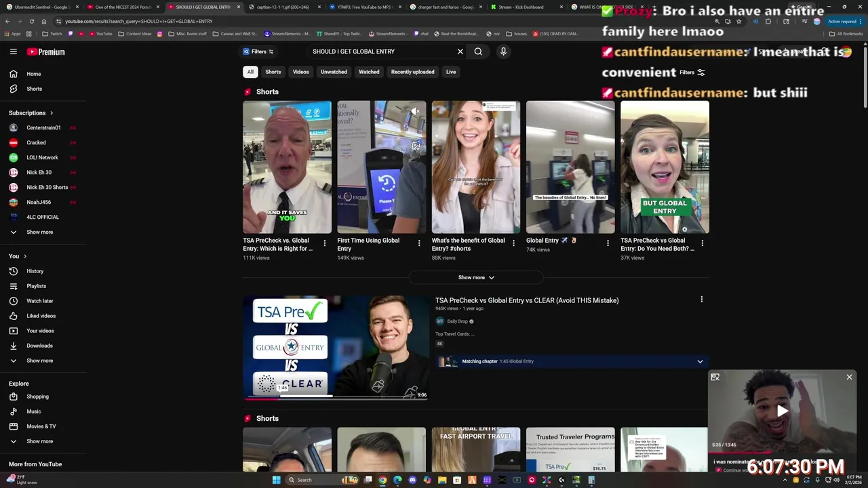The image size is (868, 488).
Task: Open File Explorer from the taskbar
Action: click(442, 480)
